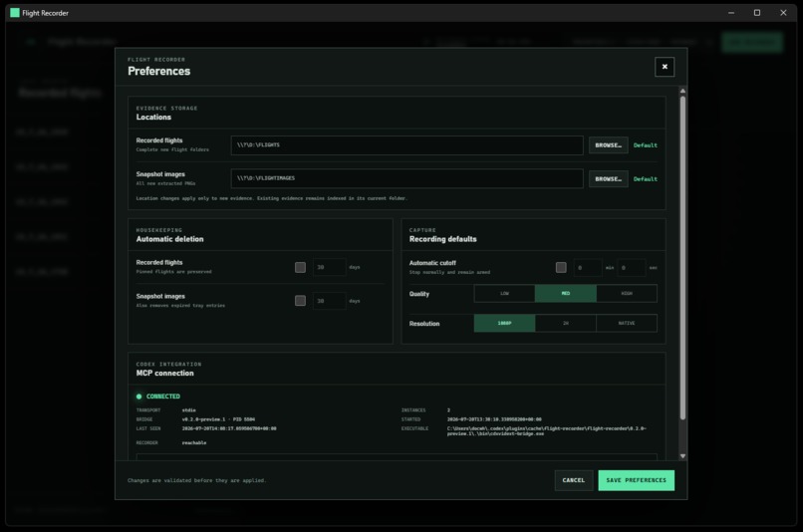The height and width of the screenshot is (532, 803).
Task: Click the bridge version and PID value
Action: (218, 419)
